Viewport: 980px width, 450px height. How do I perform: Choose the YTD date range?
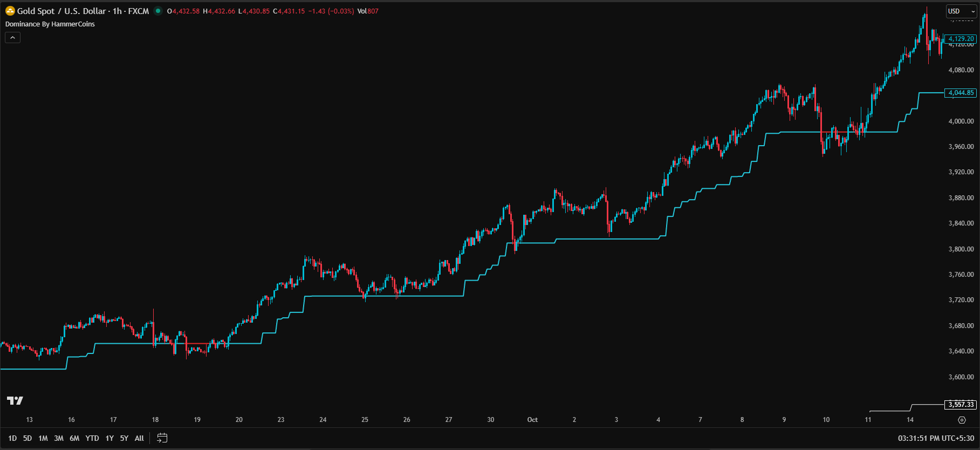click(92, 438)
